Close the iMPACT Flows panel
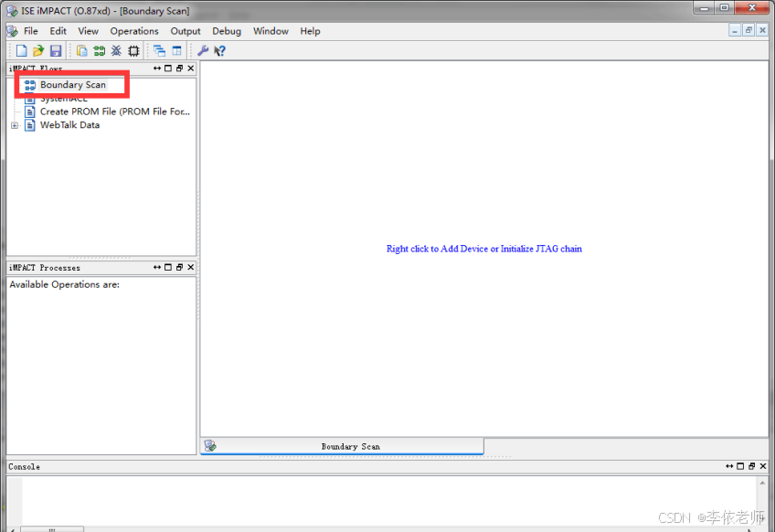This screenshot has width=775, height=532. pyautogui.click(x=191, y=69)
